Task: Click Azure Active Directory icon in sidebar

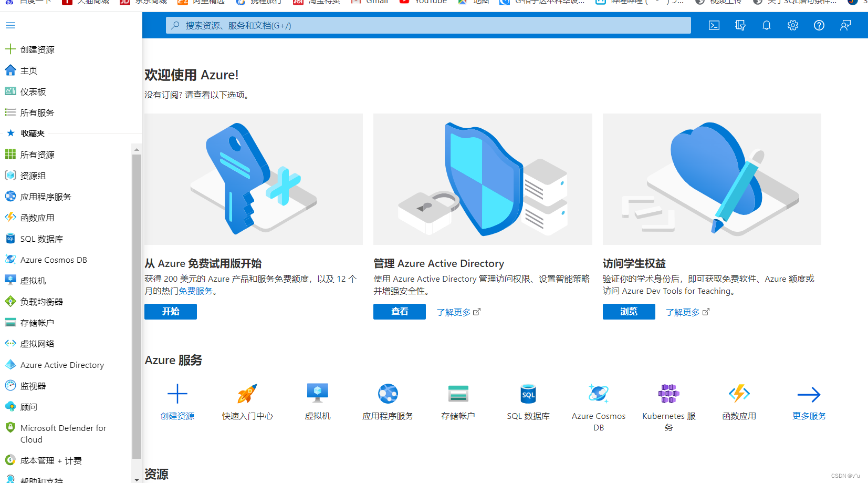Action: (x=11, y=364)
